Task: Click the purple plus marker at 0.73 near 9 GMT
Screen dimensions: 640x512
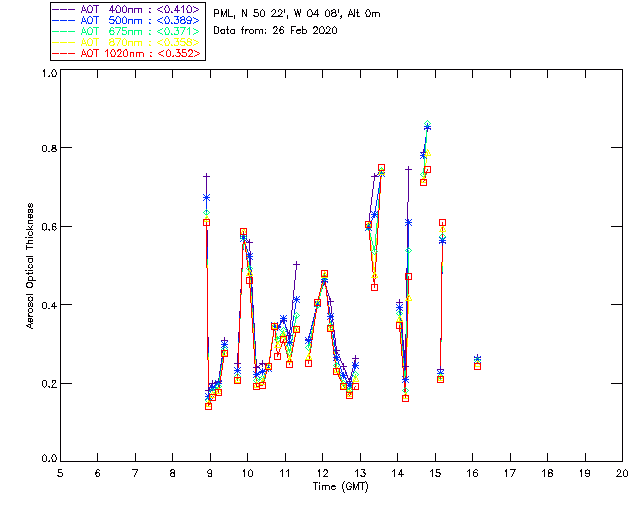Action: coord(207,176)
